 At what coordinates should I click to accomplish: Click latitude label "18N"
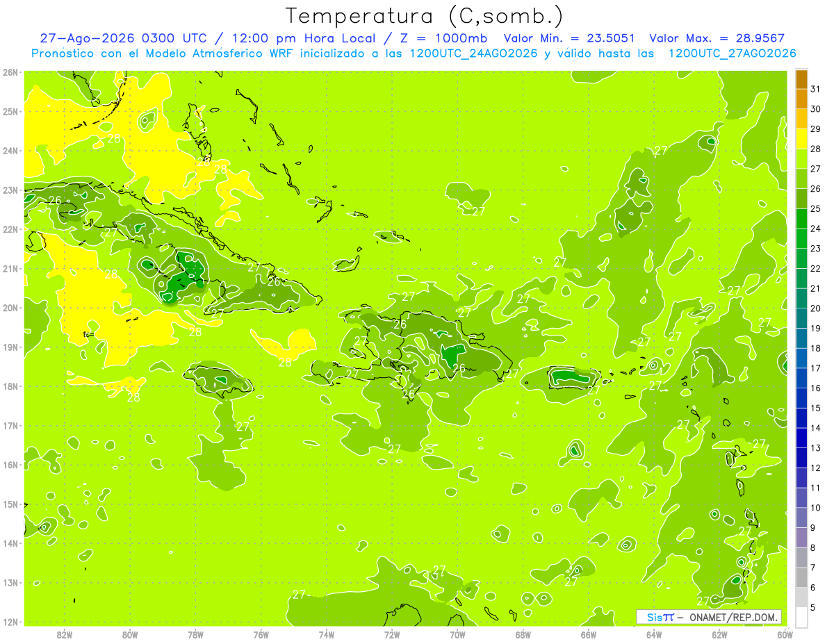[x=10, y=386]
